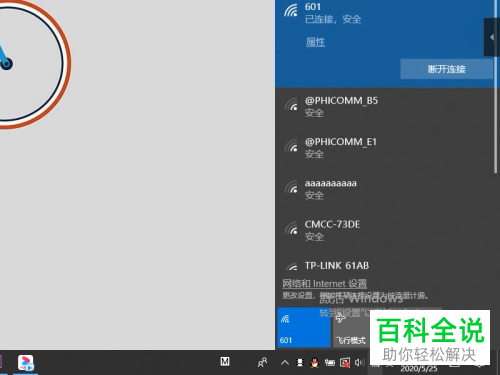Viewport: 500px width, 375px height.
Task: Toggle the 601 Wi-Fi quick action tile
Action: tap(304, 327)
